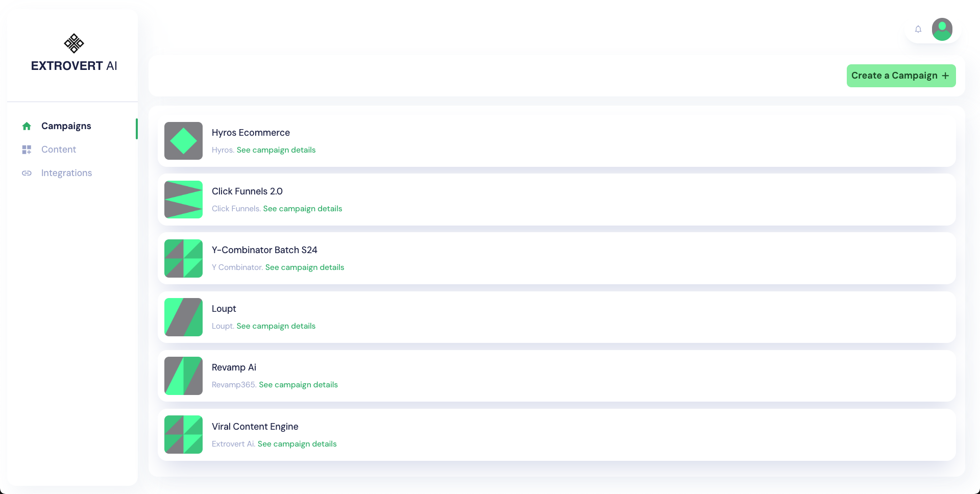Screen dimensions: 980x494
Task: Click the Integrations link icon
Action: 27,173
